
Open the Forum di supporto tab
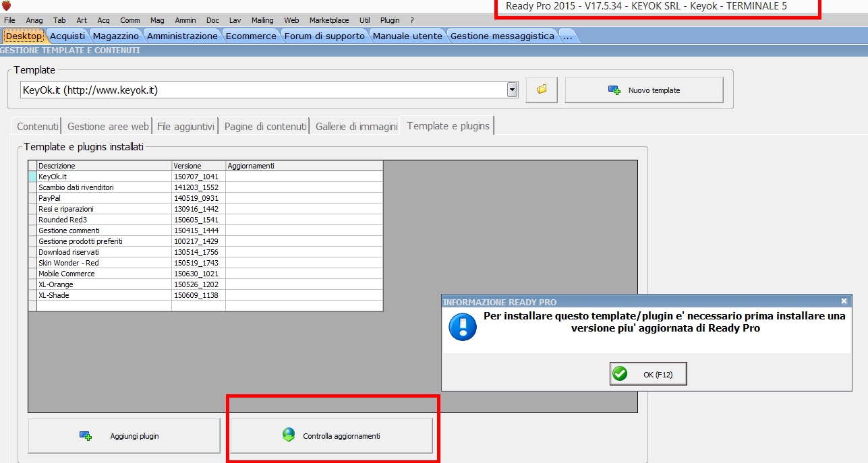pyautogui.click(x=324, y=36)
